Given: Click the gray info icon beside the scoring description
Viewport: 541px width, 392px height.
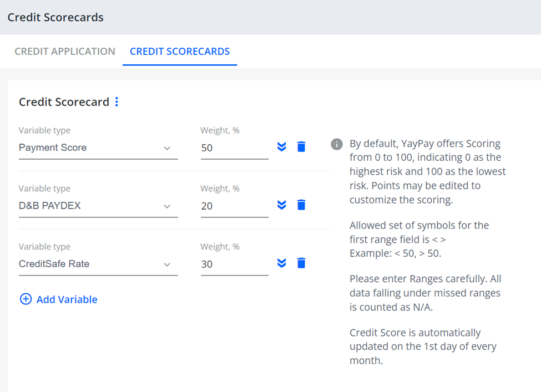Looking at the screenshot, I should click(x=336, y=144).
